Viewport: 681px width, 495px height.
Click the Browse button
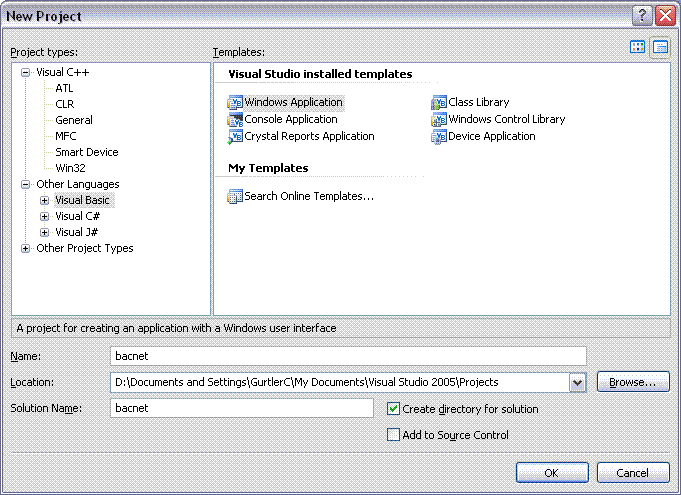pyautogui.click(x=633, y=382)
